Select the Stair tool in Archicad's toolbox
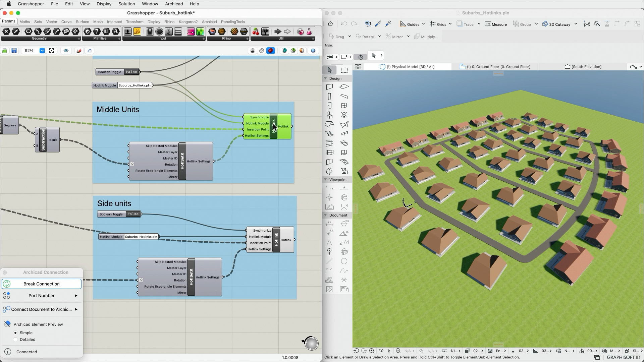The image size is (644, 362). point(329,134)
